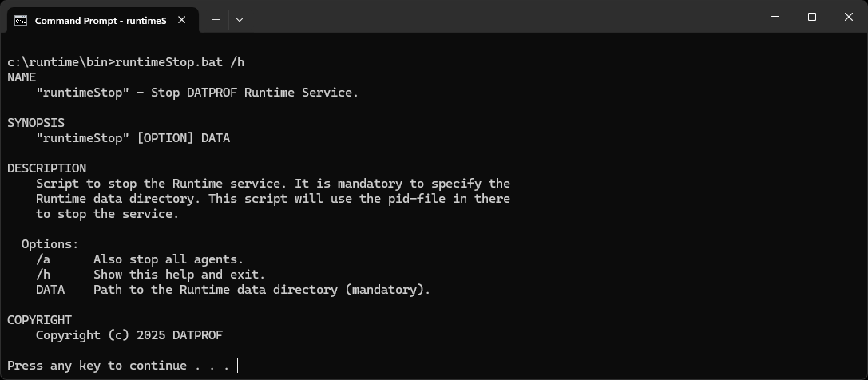Click the "Options:" label in the output

[x=50, y=244]
